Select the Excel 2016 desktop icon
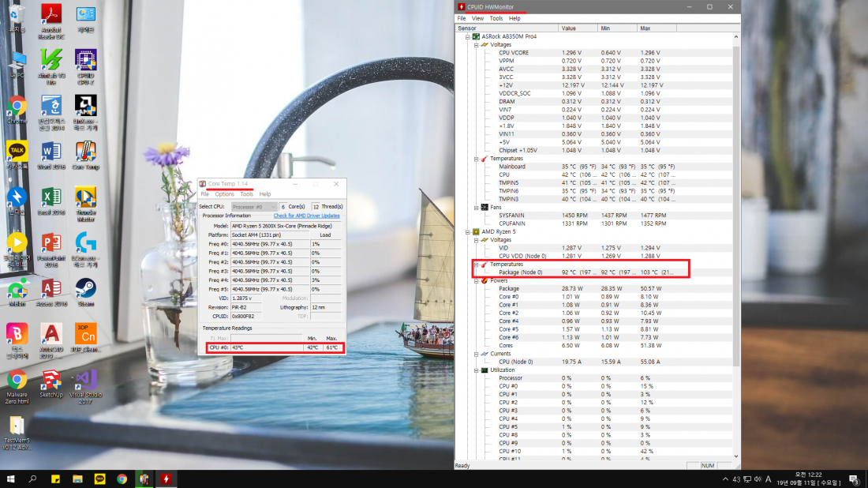Viewport: 868px width, 488px height. point(51,201)
